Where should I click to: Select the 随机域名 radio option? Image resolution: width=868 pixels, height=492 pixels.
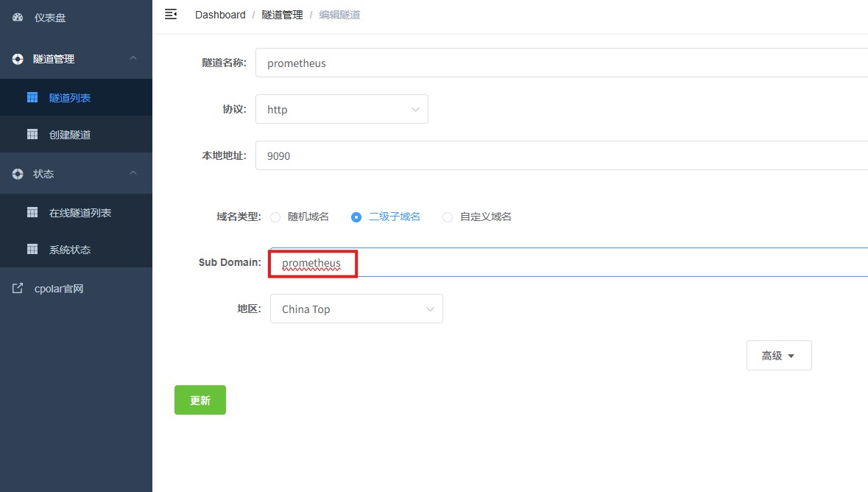click(x=300, y=217)
